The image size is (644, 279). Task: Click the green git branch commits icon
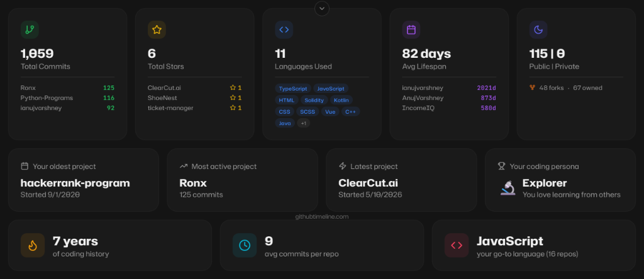pyautogui.click(x=30, y=30)
